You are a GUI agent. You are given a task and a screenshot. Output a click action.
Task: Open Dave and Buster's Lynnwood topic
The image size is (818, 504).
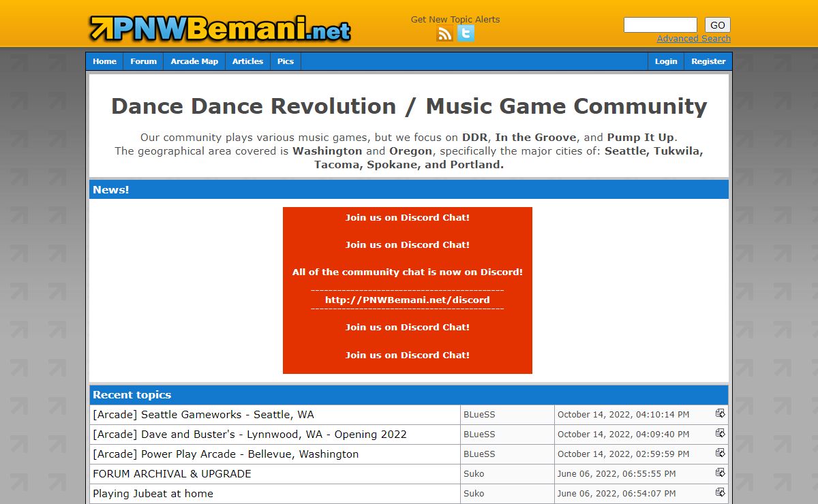(249, 434)
